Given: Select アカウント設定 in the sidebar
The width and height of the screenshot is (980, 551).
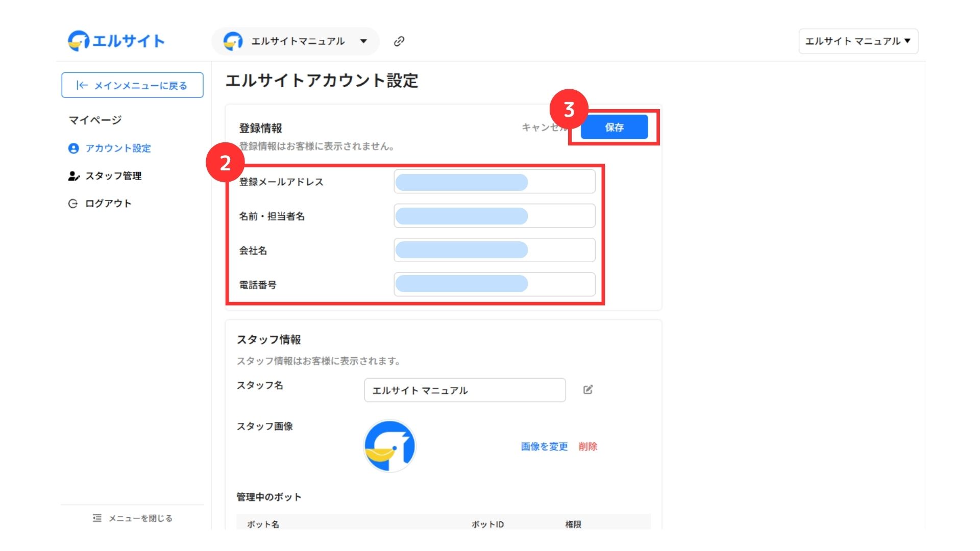Looking at the screenshot, I should [118, 148].
